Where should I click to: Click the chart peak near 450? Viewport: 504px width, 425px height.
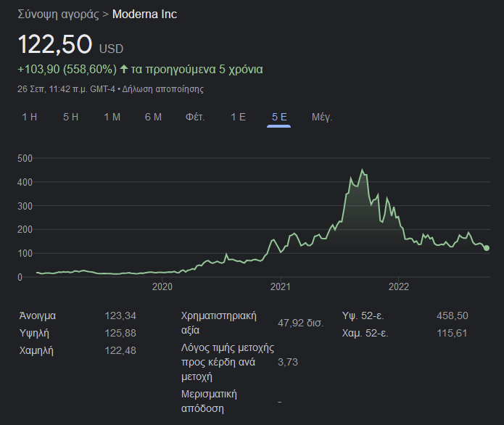[x=363, y=170]
